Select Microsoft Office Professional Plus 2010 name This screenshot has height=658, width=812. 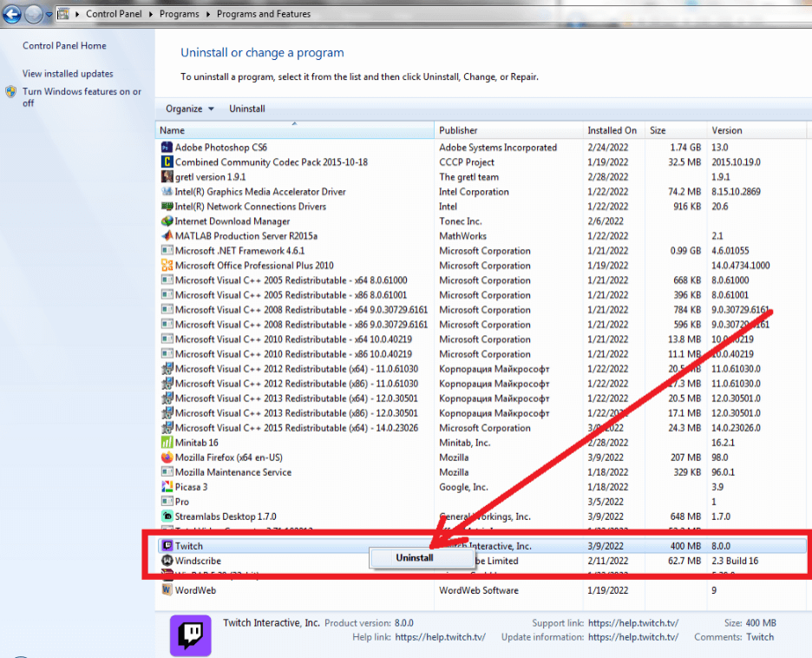point(254,266)
